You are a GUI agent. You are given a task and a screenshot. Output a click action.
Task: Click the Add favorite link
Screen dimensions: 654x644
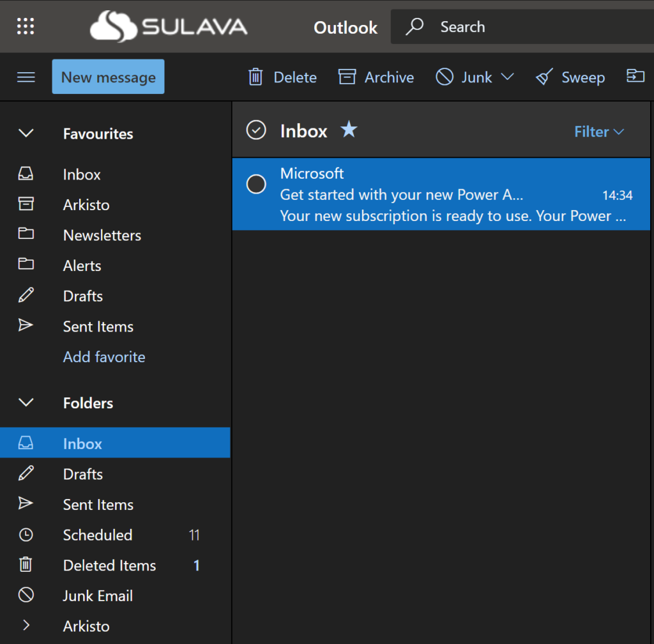pyautogui.click(x=104, y=357)
